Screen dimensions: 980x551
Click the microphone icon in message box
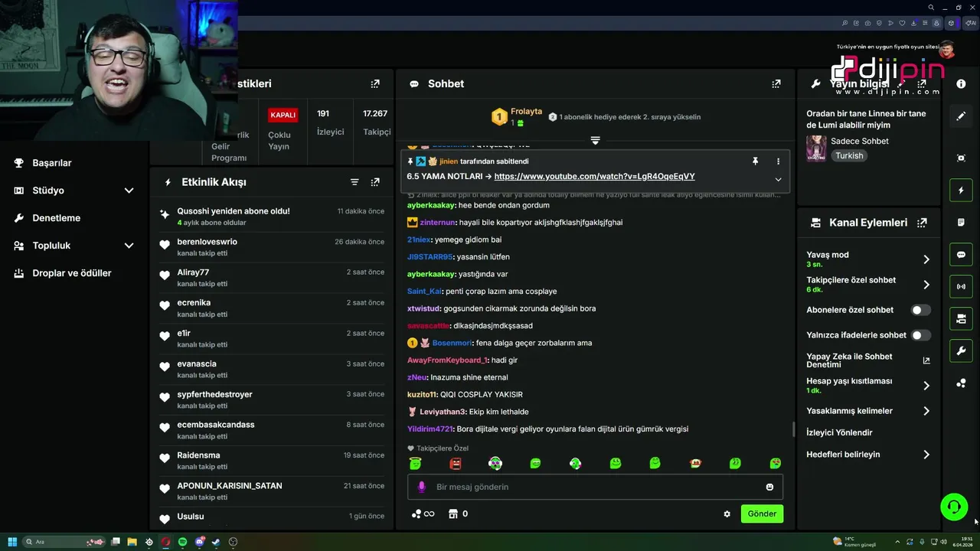point(421,487)
